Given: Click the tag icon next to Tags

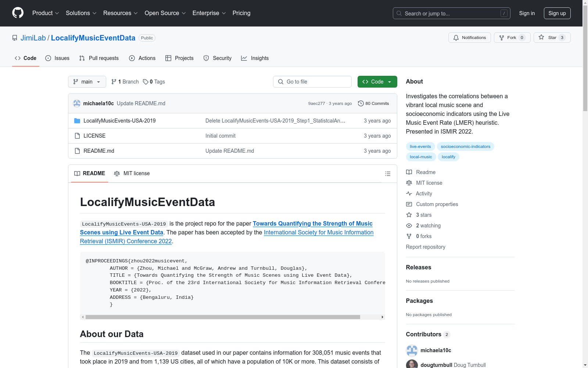Looking at the screenshot, I should (146, 82).
